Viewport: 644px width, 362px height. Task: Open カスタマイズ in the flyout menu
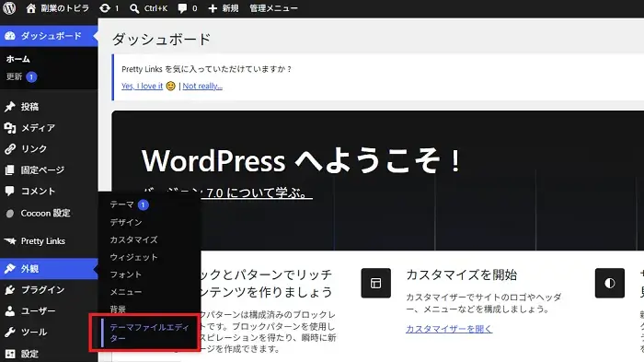[133, 239]
